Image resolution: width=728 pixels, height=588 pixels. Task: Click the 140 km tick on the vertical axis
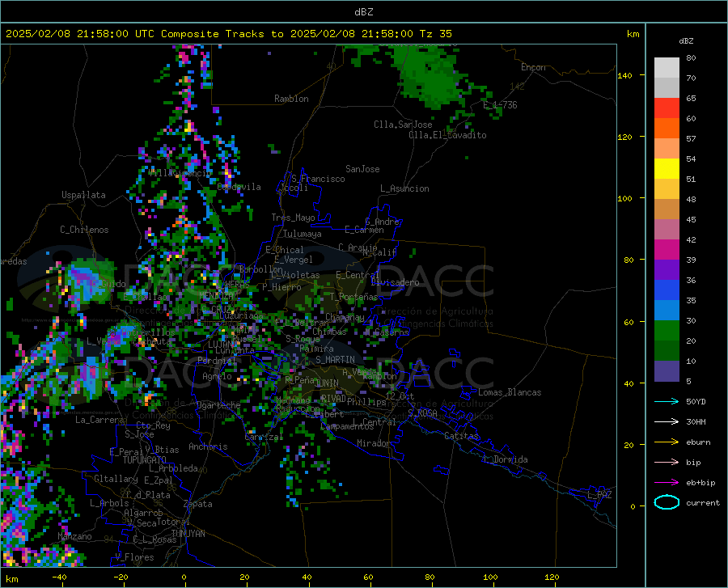(x=624, y=76)
